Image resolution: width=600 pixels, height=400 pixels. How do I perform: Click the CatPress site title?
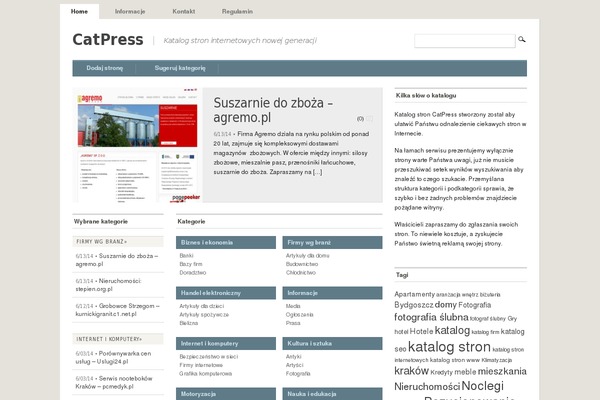[x=108, y=39]
